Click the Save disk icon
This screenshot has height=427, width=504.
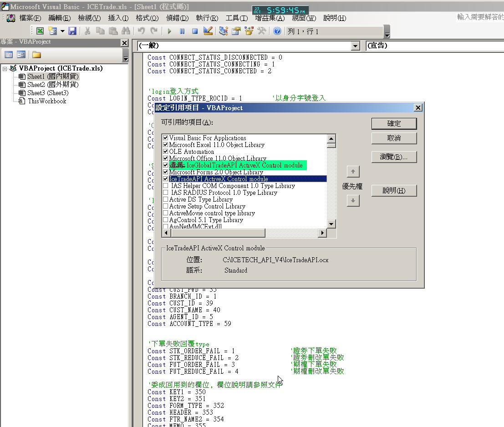[72, 31]
